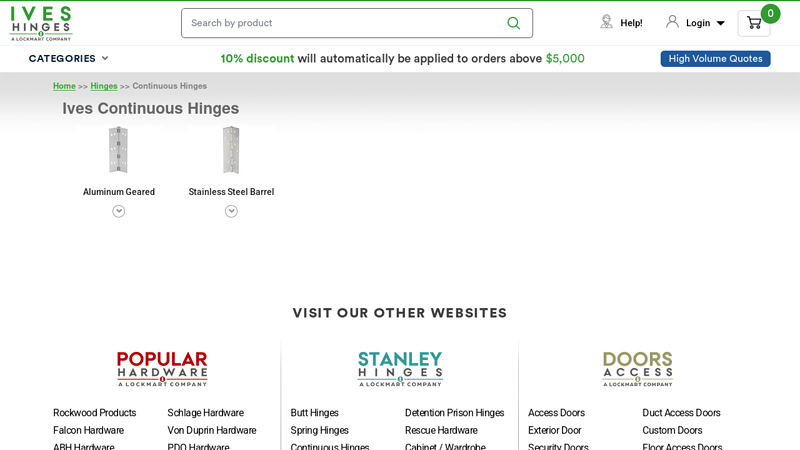Viewport: 800px width, 450px height.
Task: Open the Rockwood Products link
Action: pos(94,413)
